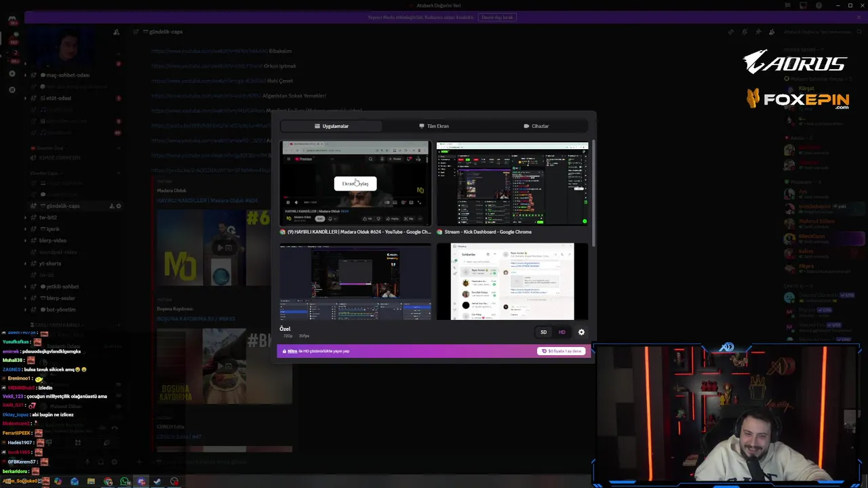Open the blerp-sesler channel
The height and width of the screenshot is (488, 868).
point(61,298)
